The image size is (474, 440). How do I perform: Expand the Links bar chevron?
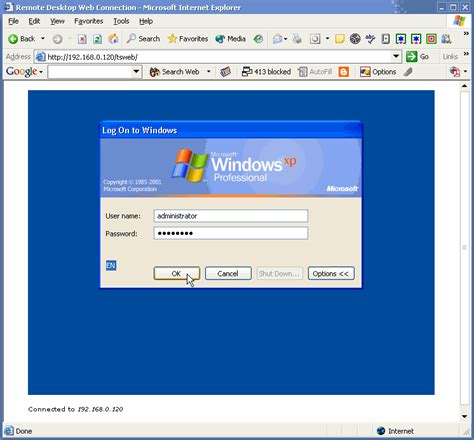click(x=466, y=53)
